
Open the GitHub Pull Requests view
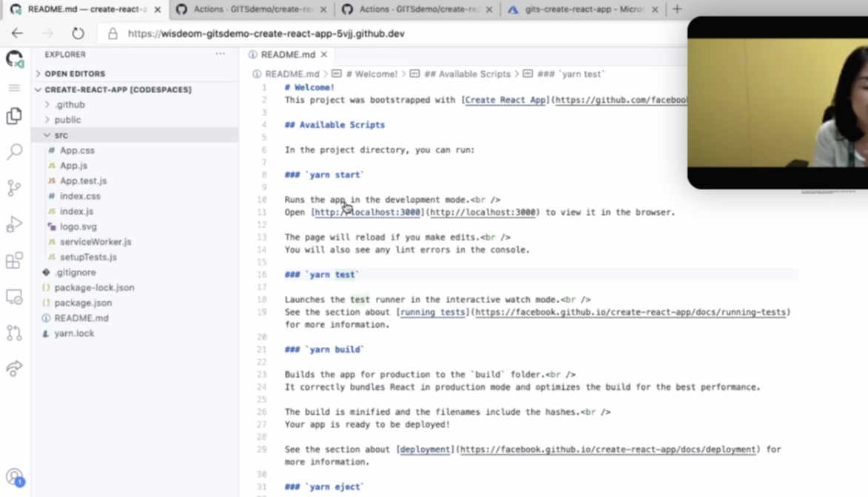point(14,333)
